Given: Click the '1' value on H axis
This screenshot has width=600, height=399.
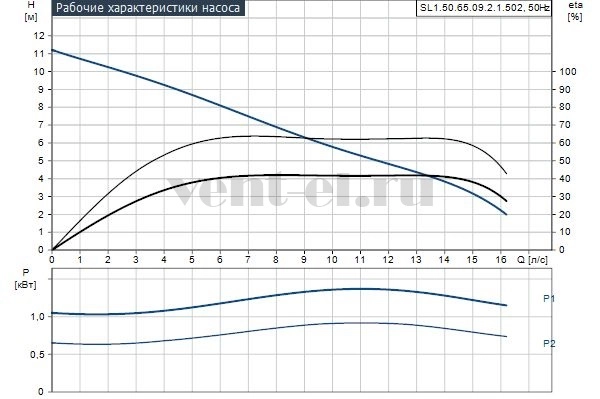Looking at the screenshot, I should point(41,232).
